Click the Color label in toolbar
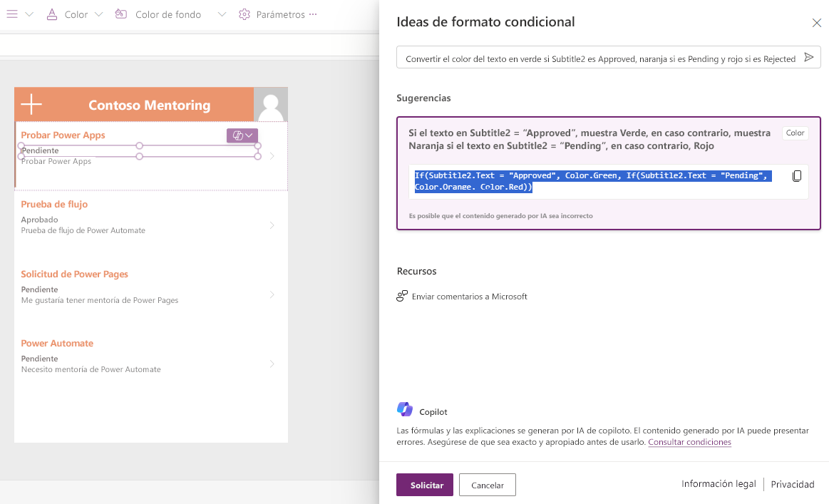 pos(76,15)
